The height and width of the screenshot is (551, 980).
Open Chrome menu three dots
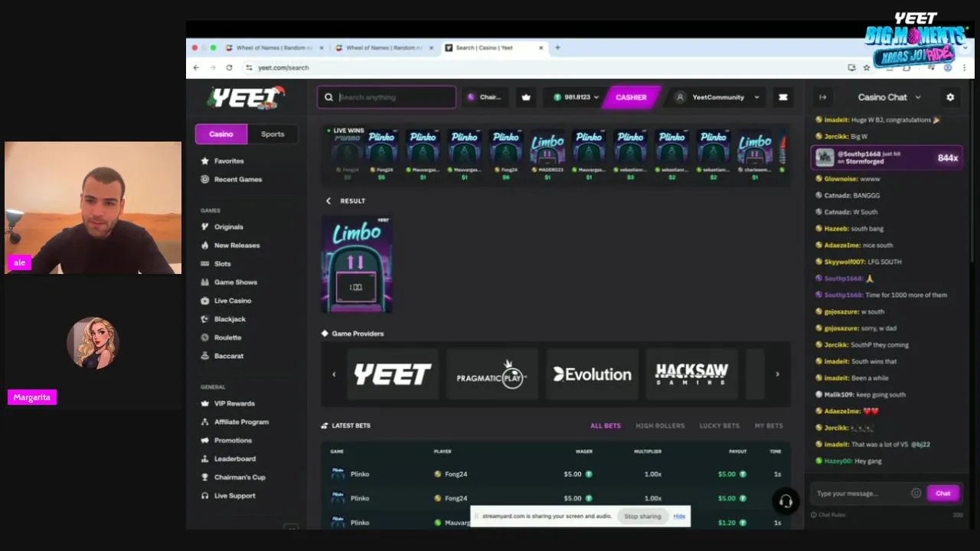pos(964,67)
